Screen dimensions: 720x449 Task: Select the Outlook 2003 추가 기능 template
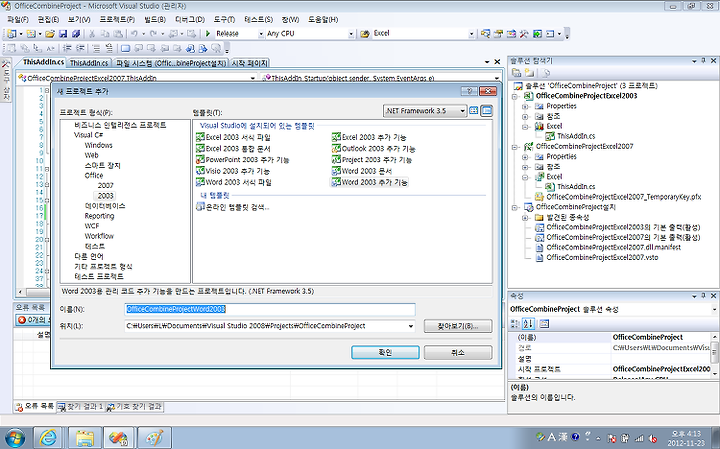point(374,149)
